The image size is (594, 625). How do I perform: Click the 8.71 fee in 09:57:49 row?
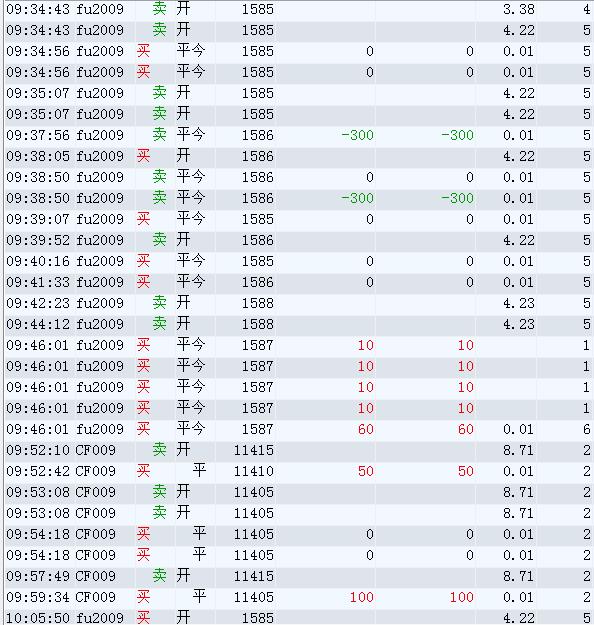518,576
